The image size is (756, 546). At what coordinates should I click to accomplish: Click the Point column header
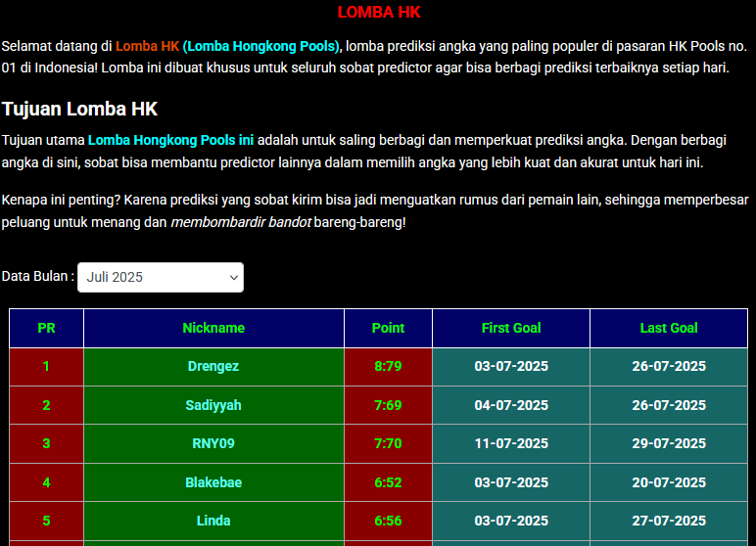(x=388, y=328)
